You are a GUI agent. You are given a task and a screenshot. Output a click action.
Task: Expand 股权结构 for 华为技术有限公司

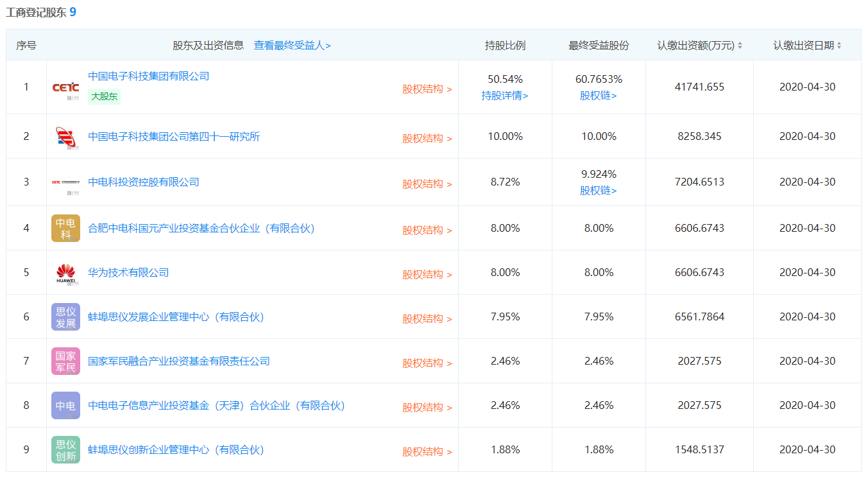tap(427, 275)
